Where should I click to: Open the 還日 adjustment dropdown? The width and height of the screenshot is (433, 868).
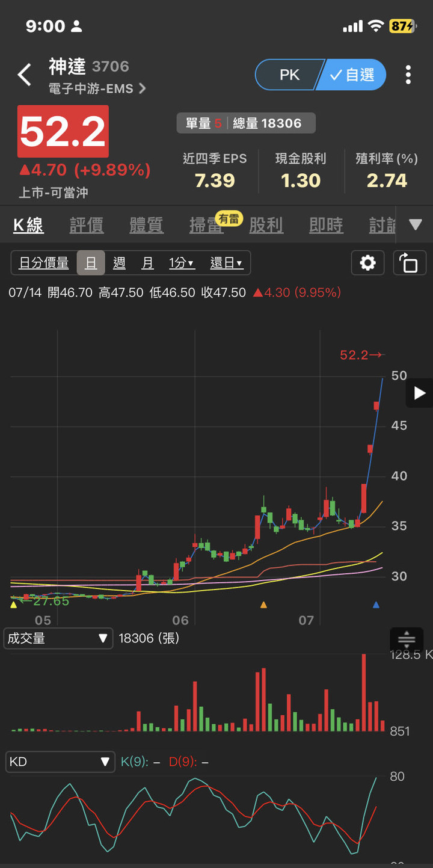(x=226, y=263)
